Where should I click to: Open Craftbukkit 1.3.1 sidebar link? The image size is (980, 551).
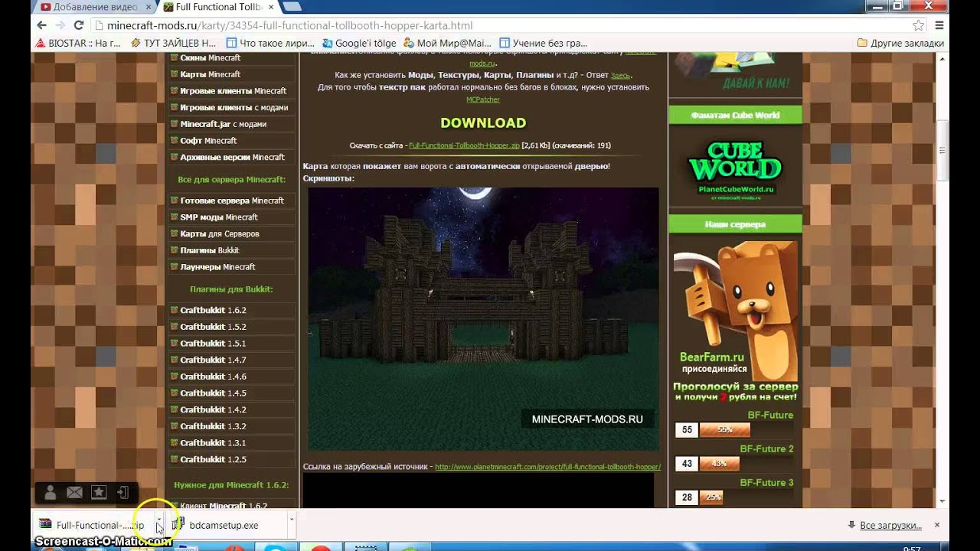(232, 443)
